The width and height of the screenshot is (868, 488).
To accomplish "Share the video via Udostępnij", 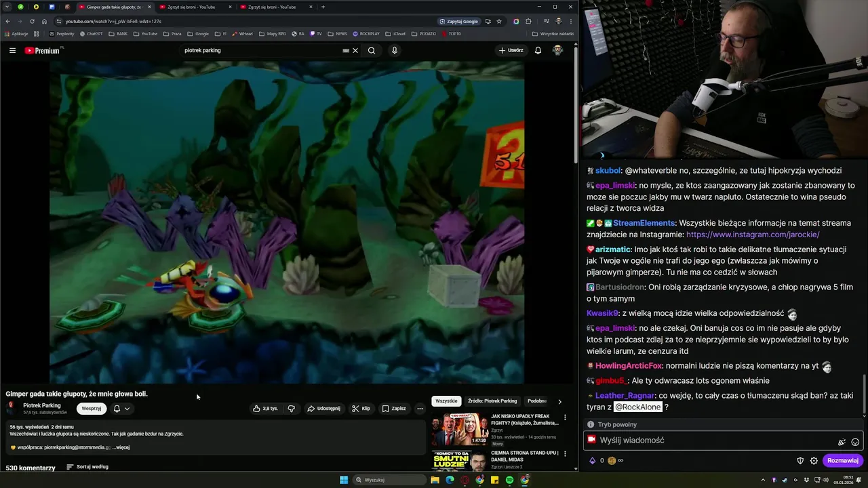I will [x=323, y=409].
